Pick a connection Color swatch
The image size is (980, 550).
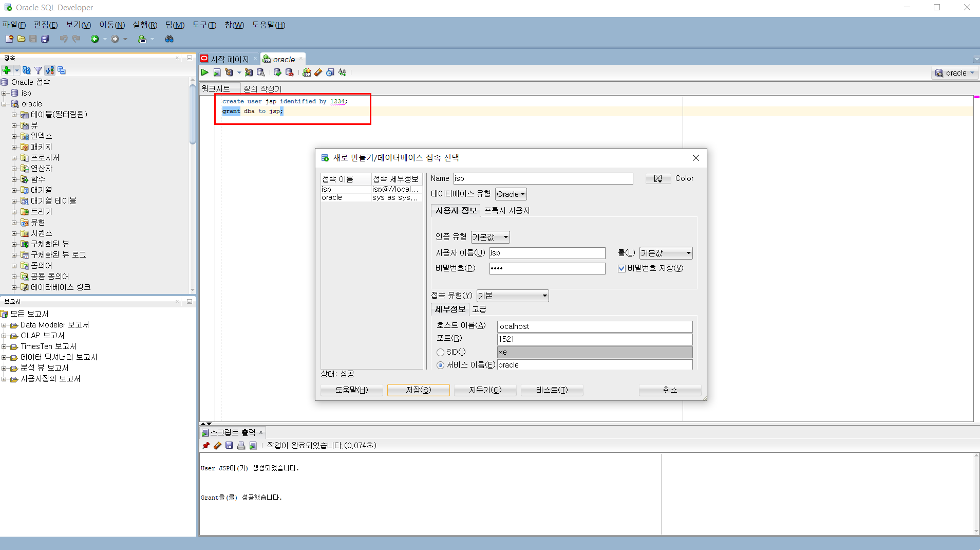pyautogui.click(x=658, y=178)
